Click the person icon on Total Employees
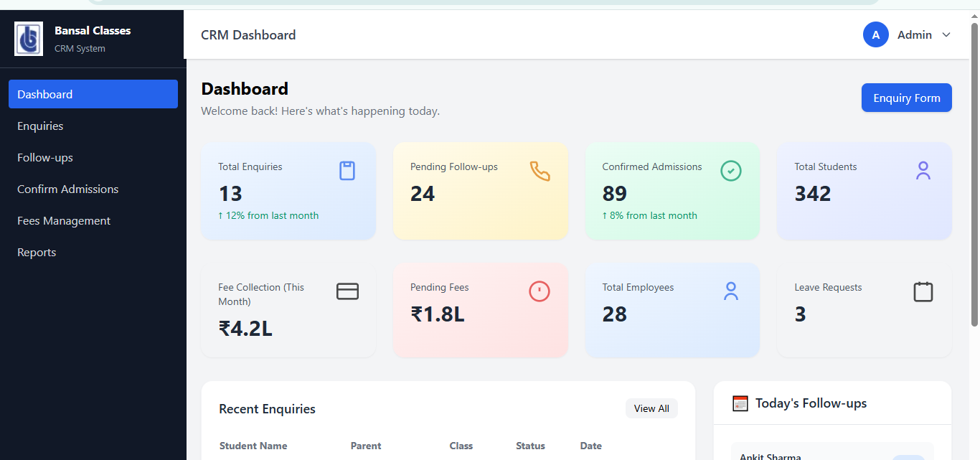Screen dimensions: 980x460 coord(731,291)
